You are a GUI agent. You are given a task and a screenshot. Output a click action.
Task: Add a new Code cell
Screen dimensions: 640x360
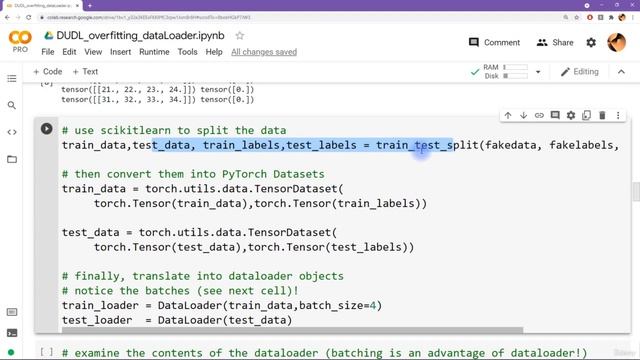coord(48,71)
